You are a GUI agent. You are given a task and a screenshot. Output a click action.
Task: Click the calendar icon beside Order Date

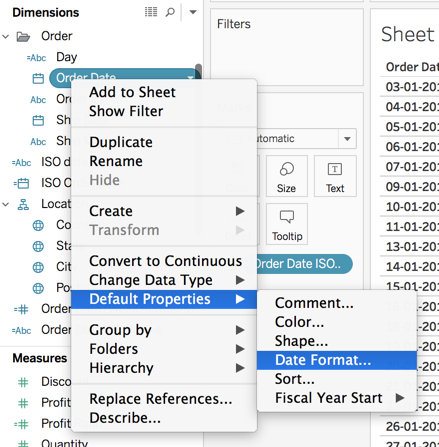point(38,78)
